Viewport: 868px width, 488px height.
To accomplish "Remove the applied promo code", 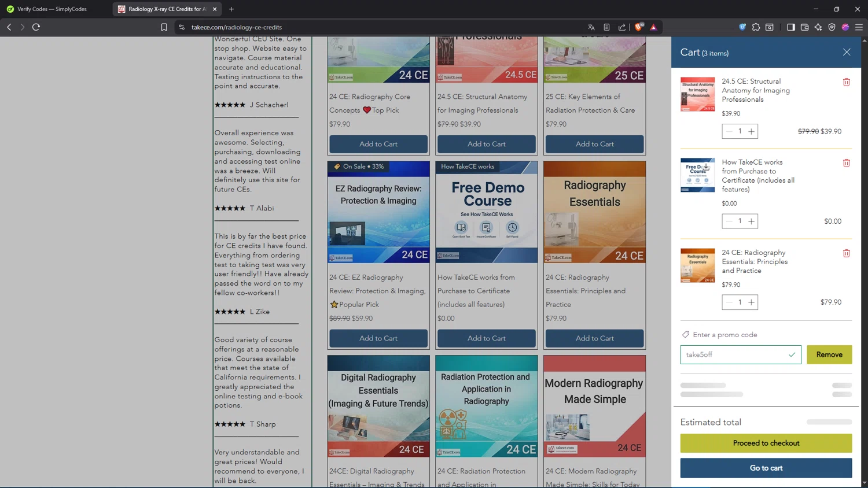I will (x=829, y=354).
